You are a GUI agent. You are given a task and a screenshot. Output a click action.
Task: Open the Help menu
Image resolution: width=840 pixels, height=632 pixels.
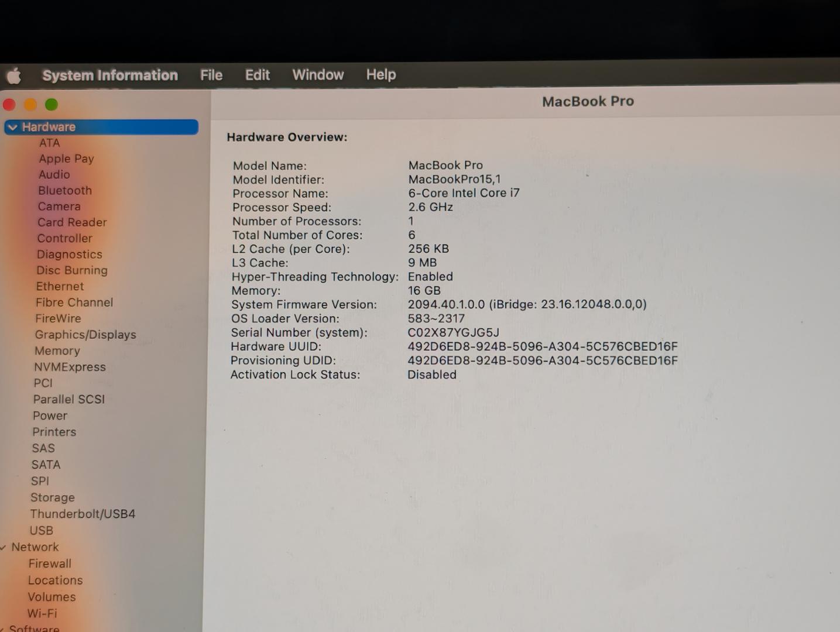381,74
